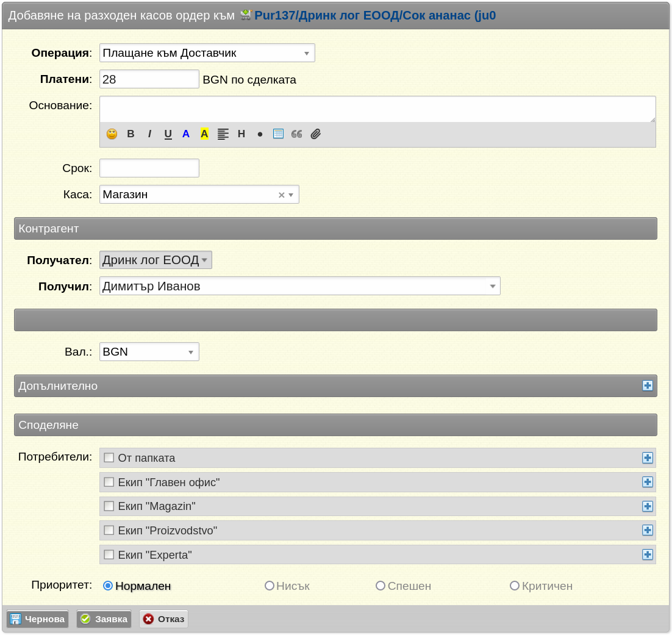This screenshot has width=672, height=635.
Task: Open the Вал. BGN currency dropdown
Action: tap(149, 351)
